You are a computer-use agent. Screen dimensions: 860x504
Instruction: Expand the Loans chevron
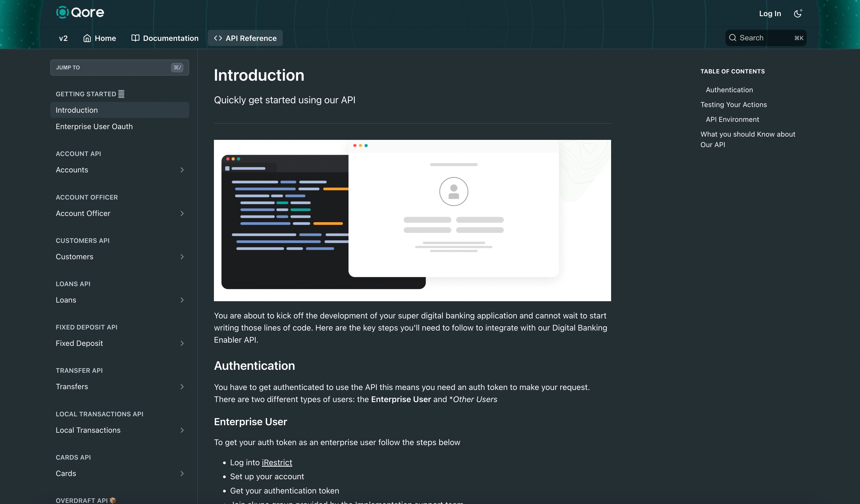[182, 300]
